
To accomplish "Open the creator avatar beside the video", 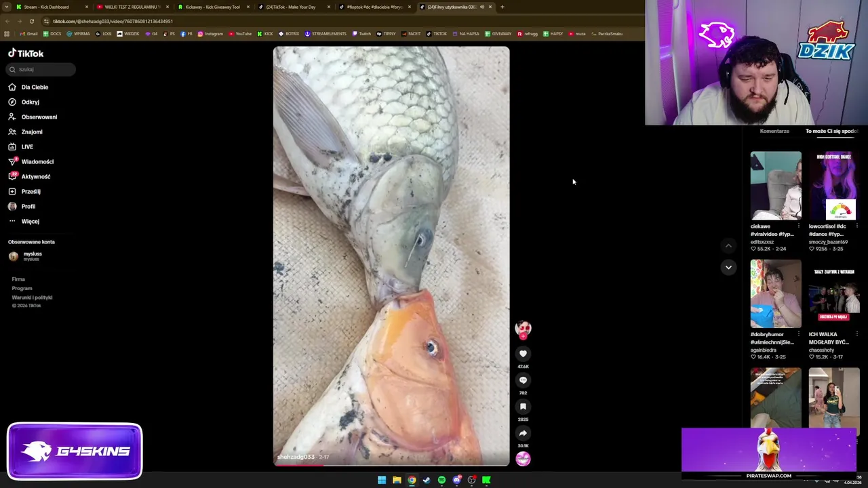I will click(x=523, y=329).
